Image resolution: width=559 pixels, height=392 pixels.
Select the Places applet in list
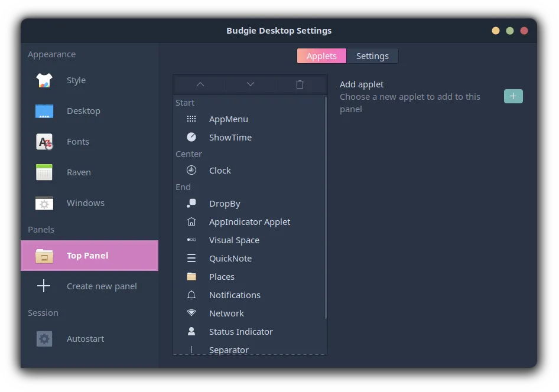[x=222, y=277]
